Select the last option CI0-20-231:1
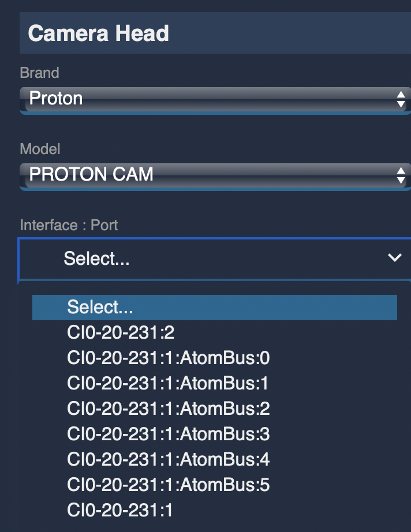 119,510
